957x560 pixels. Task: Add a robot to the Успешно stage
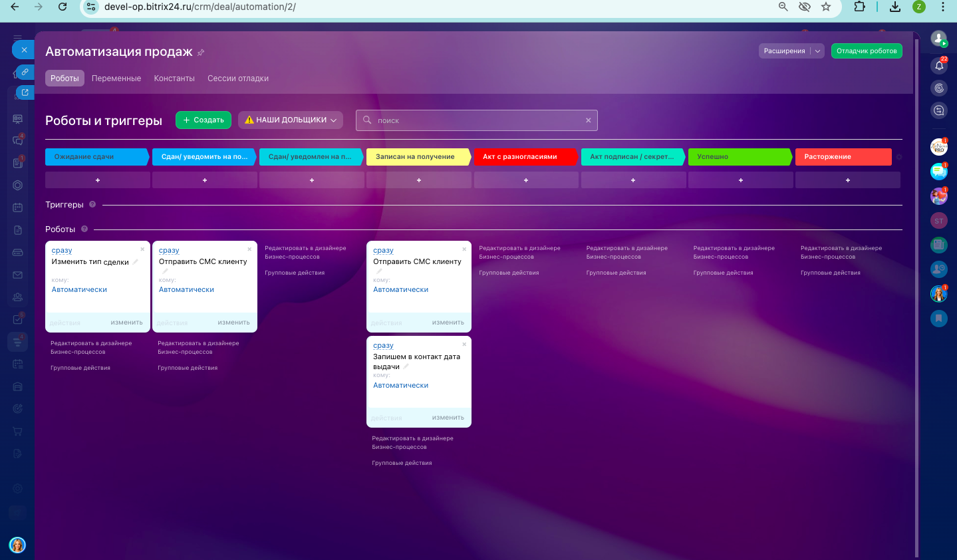tap(741, 180)
